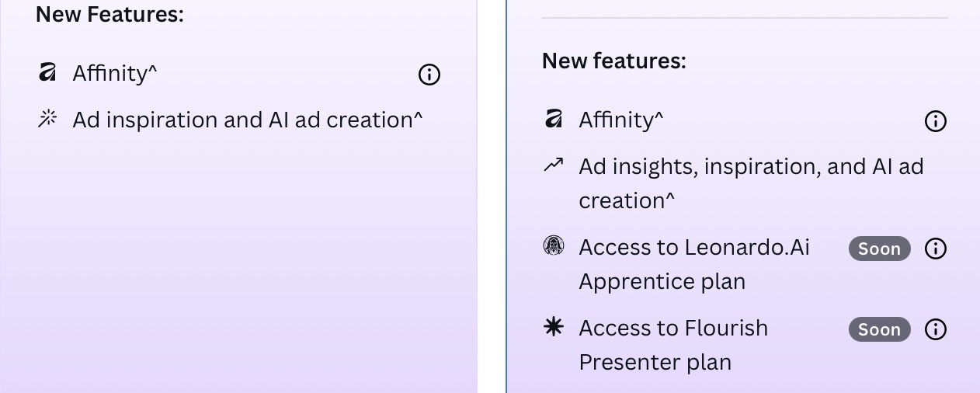This screenshot has height=393, width=980.
Task: Select 'Ad inspiration and AI ad creation' feature
Action: [248, 120]
